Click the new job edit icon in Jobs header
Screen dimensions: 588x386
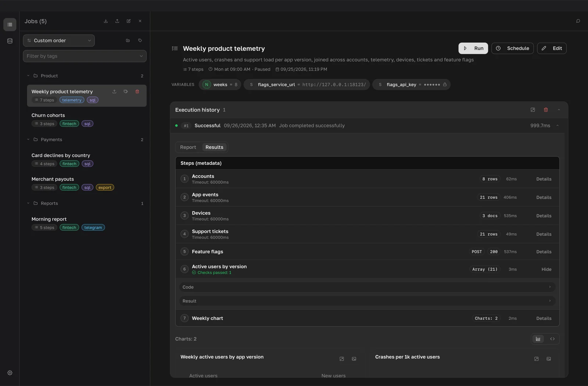click(129, 21)
